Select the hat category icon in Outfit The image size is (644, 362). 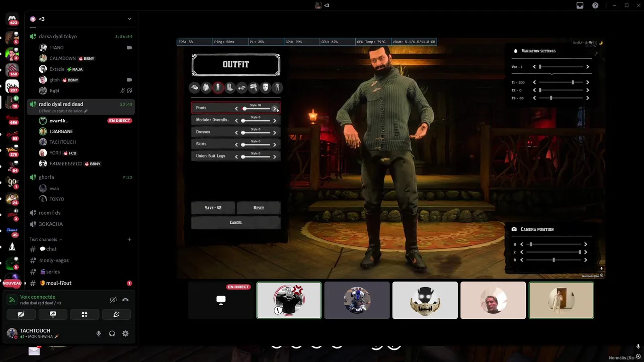[194, 87]
